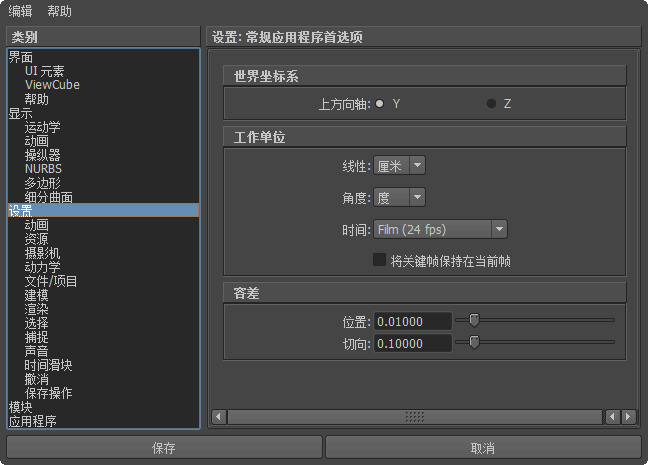Click the 保存 button
648x465 pixels.
point(164,448)
